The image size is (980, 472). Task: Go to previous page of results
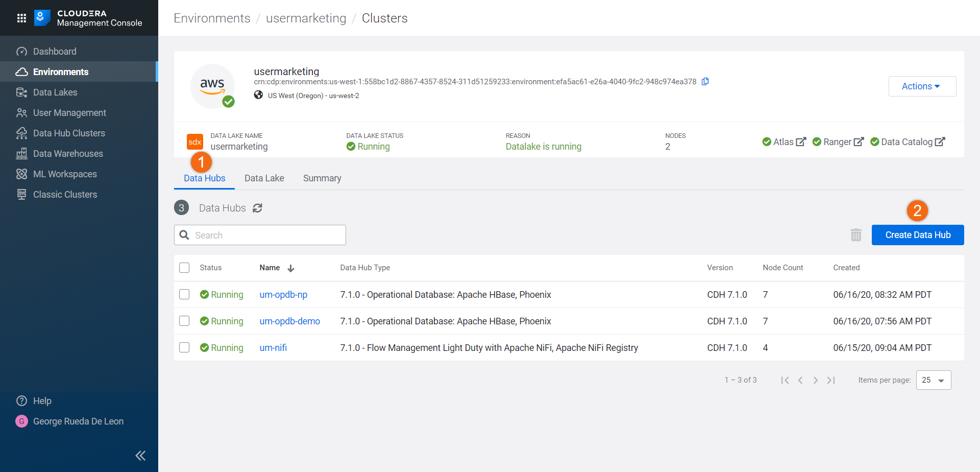(800, 380)
